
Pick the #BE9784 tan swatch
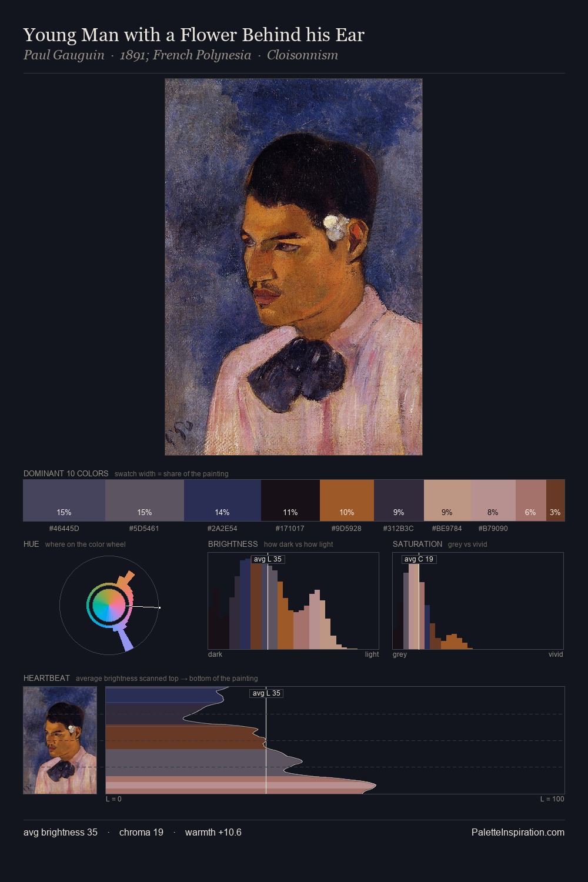447,500
